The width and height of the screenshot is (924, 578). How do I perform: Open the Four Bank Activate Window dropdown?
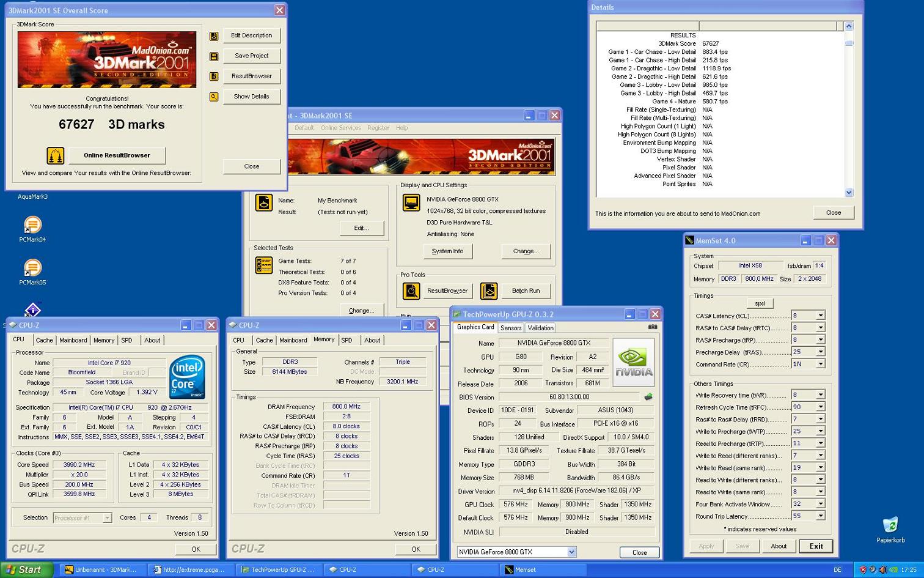pyautogui.click(x=820, y=504)
